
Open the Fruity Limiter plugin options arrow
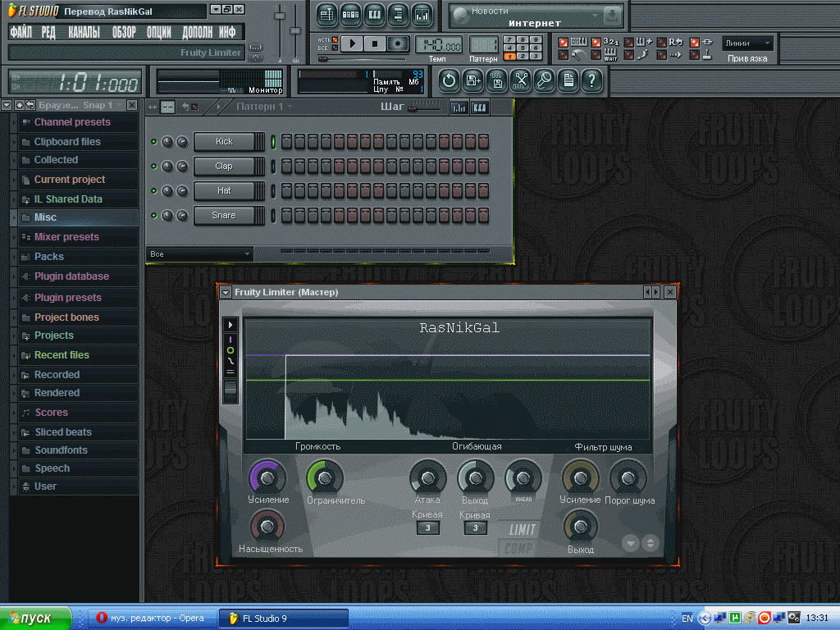click(x=226, y=292)
